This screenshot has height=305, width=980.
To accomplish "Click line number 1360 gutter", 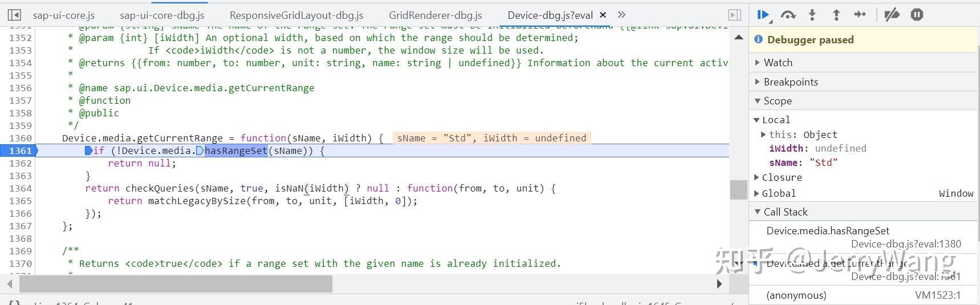I will (20, 138).
